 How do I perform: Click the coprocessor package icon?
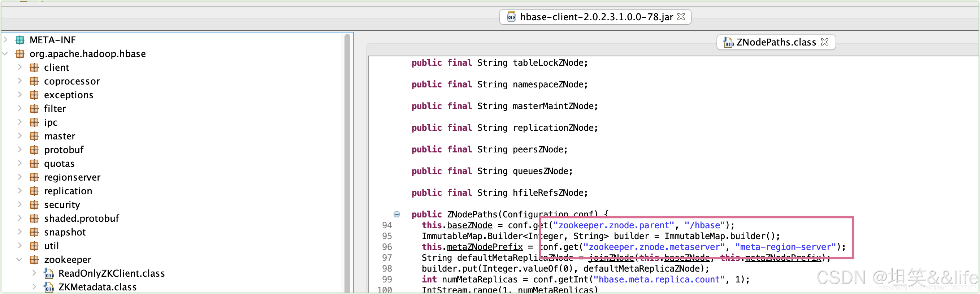coord(34,81)
